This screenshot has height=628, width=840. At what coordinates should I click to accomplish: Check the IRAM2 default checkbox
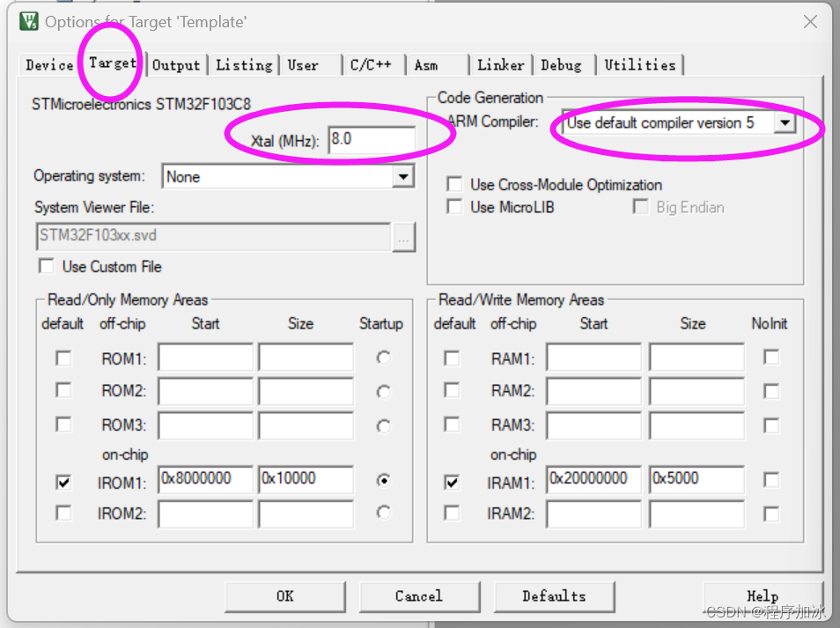point(452,513)
